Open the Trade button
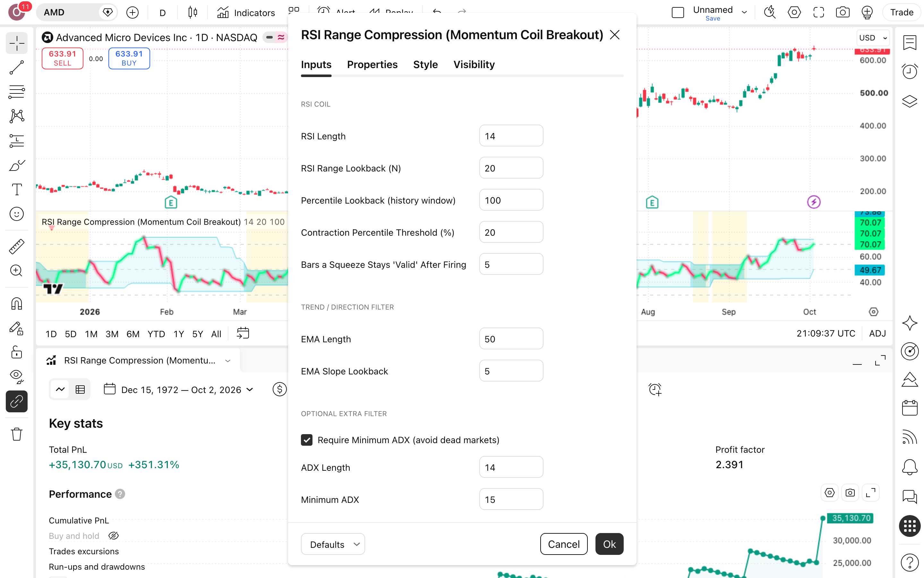Image resolution: width=924 pixels, height=578 pixels. coord(902,13)
